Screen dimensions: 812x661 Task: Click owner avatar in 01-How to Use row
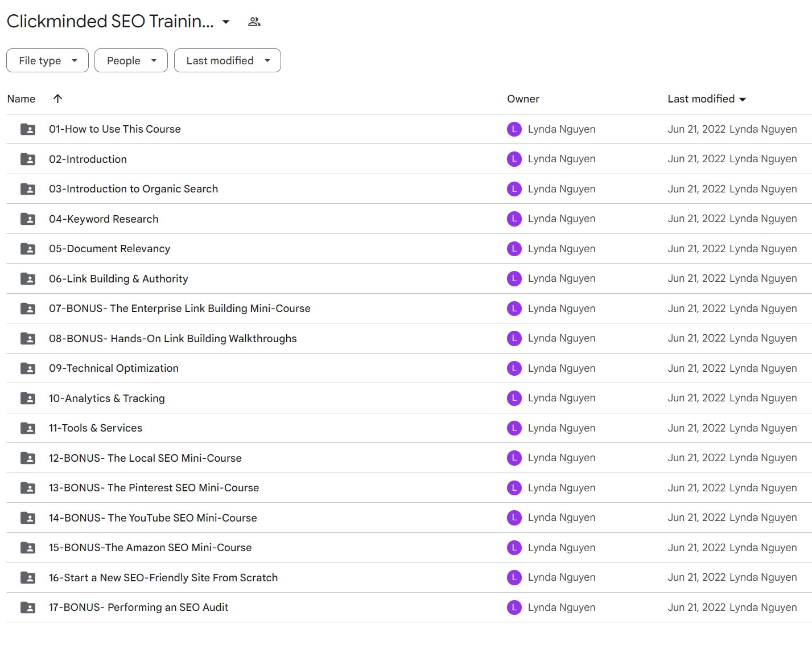[514, 129]
